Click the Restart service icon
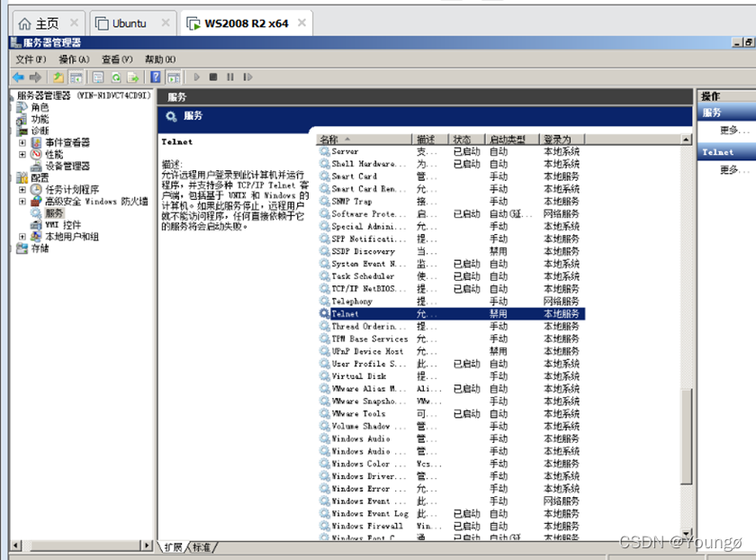 247,77
